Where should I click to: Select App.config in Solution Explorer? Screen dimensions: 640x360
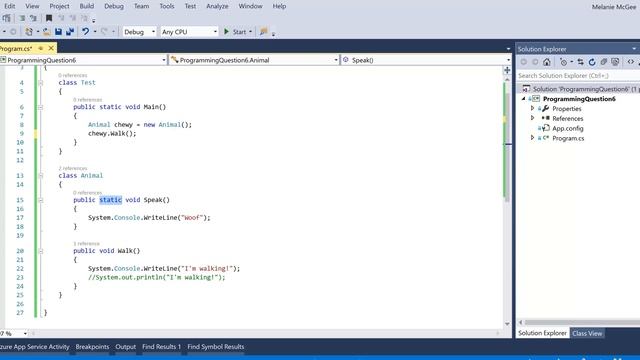coord(567,128)
